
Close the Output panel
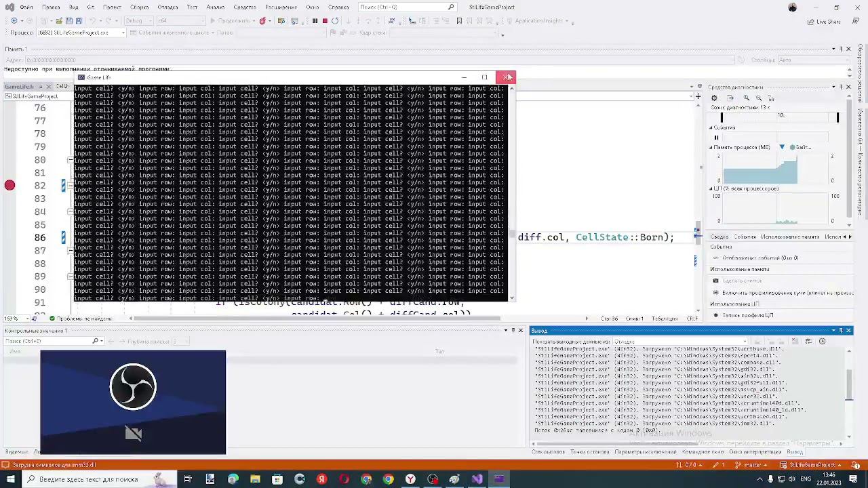848,331
